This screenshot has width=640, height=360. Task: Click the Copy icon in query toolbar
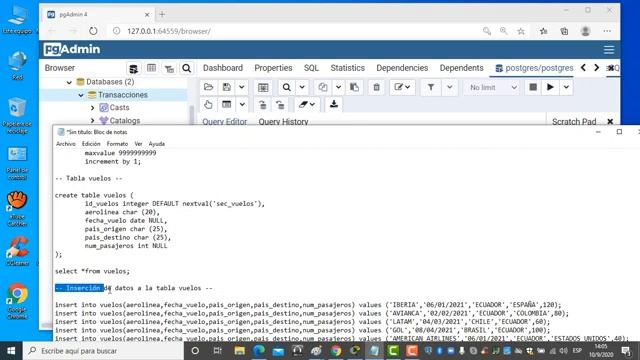click(x=323, y=87)
